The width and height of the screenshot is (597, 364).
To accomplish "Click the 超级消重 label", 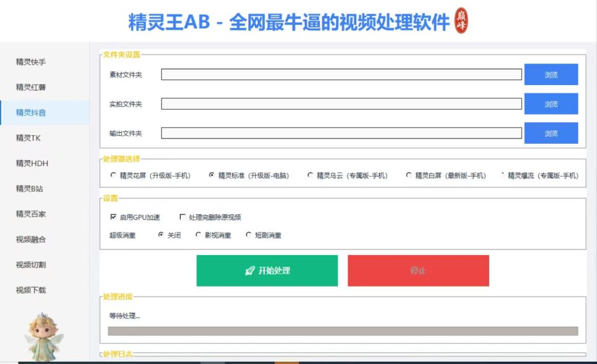I will click(x=122, y=235).
